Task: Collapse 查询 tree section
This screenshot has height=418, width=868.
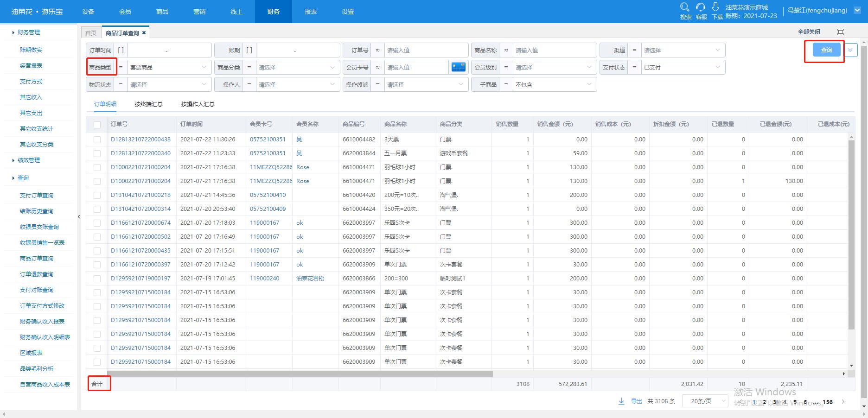Action: coord(13,178)
